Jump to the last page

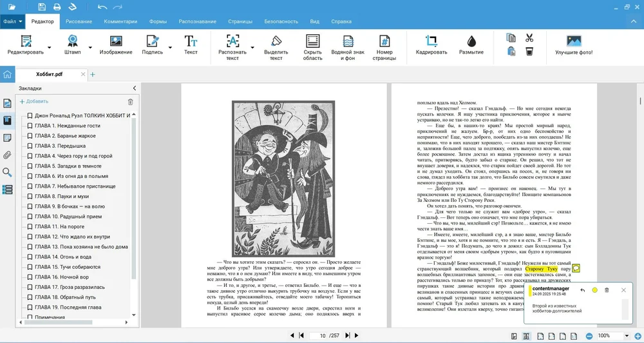pos(348,336)
